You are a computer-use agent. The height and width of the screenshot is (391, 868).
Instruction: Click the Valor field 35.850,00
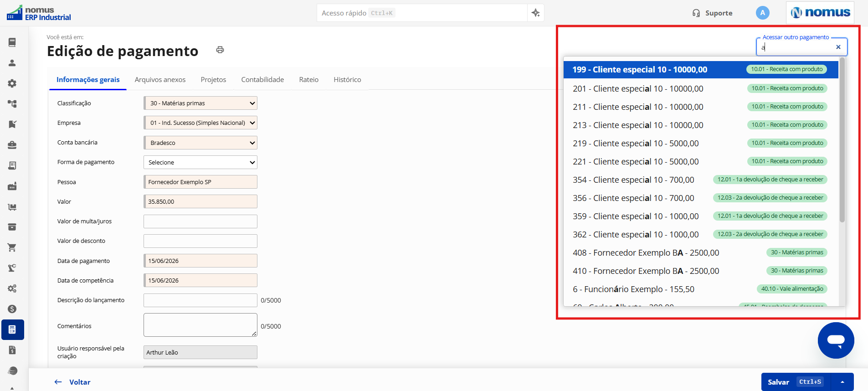pos(200,201)
